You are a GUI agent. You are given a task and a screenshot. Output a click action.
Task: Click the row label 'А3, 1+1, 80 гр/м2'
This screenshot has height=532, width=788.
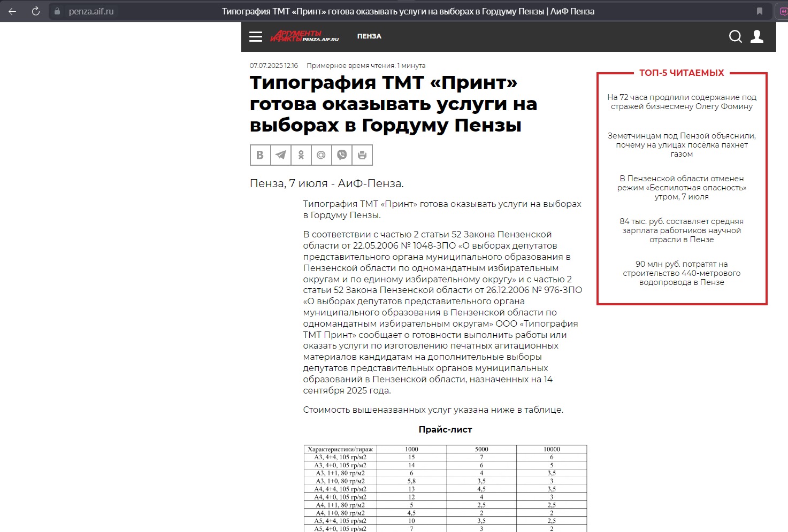click(x=340, y=473)
